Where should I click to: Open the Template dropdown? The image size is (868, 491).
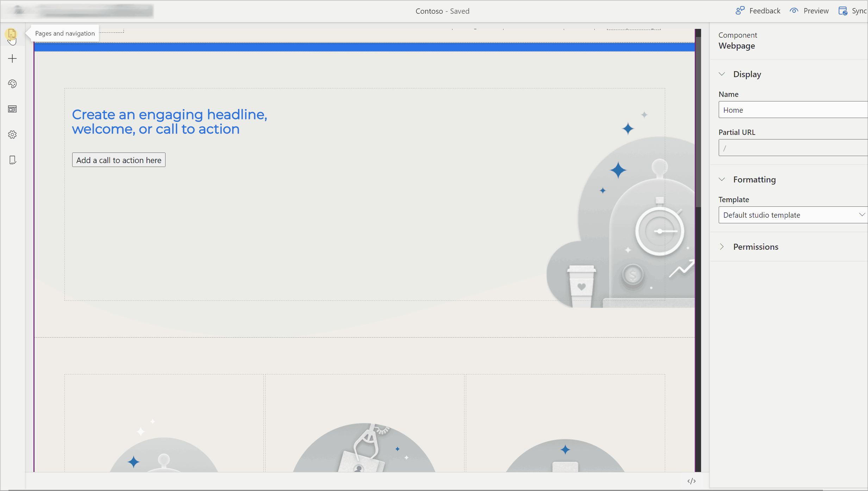(792, 215)
